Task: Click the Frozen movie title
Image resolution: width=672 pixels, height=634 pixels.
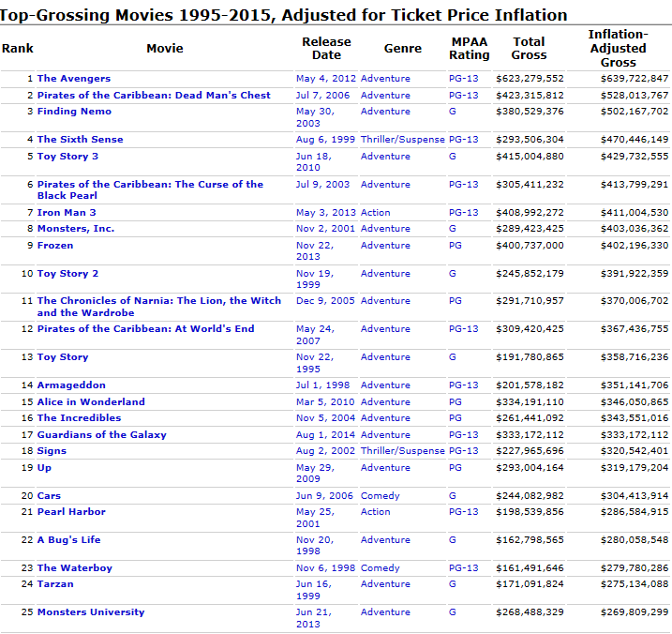Action: [x=55, y=246]
